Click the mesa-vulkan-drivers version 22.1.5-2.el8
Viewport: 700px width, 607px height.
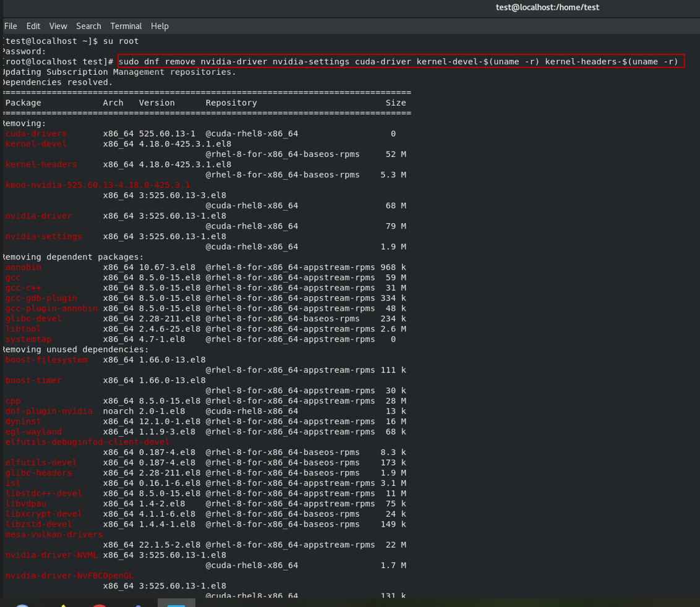[x=169, y=544]
